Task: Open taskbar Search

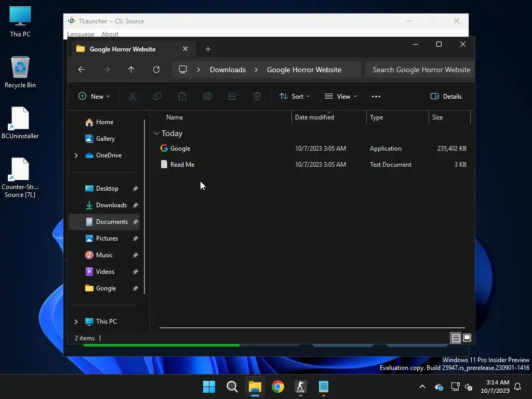Action: point(232,387)
